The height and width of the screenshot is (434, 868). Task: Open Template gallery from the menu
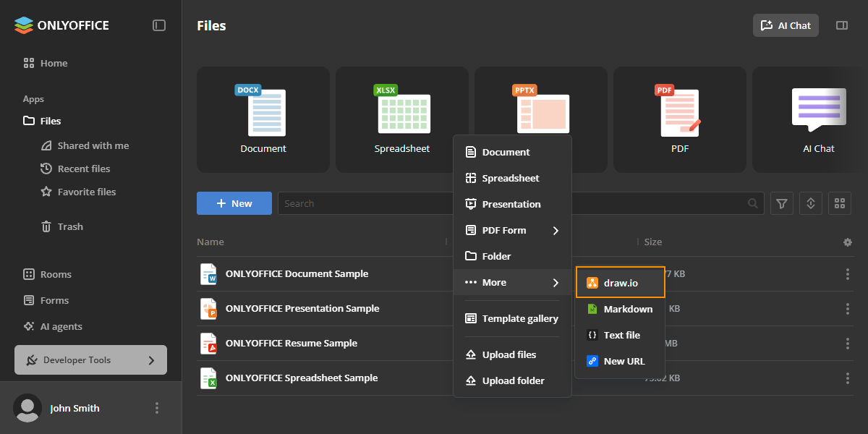512,319
